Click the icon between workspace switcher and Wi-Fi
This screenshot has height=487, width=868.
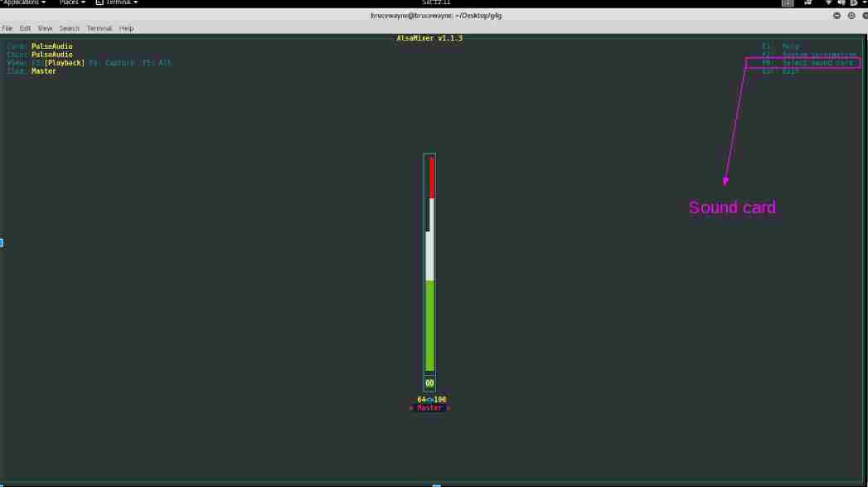coord(808,2)
